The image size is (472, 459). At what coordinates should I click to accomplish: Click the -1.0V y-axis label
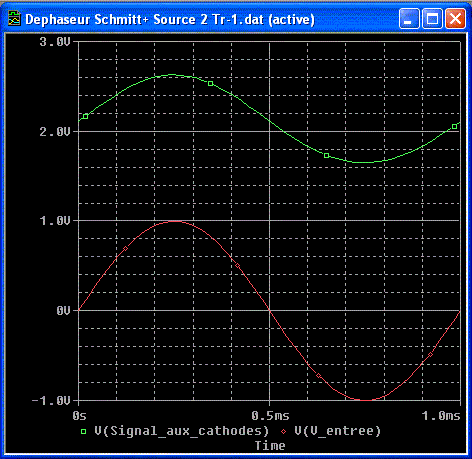51,400
